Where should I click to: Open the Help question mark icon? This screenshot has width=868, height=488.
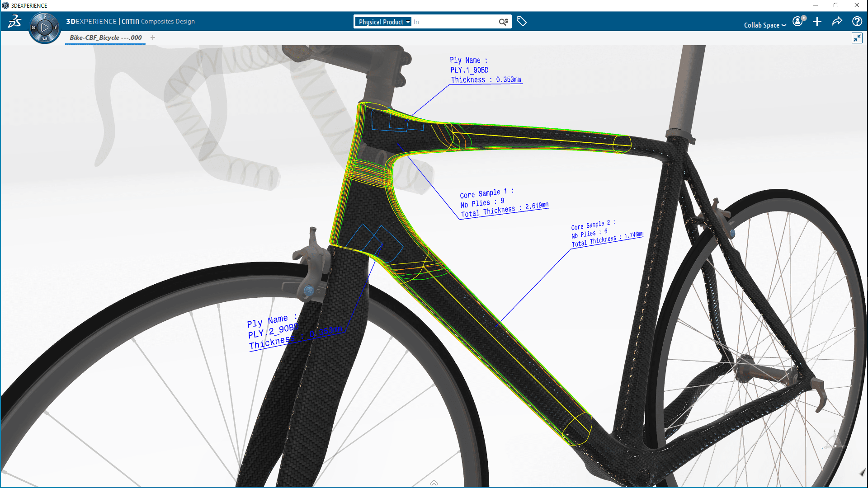point(857,21)
